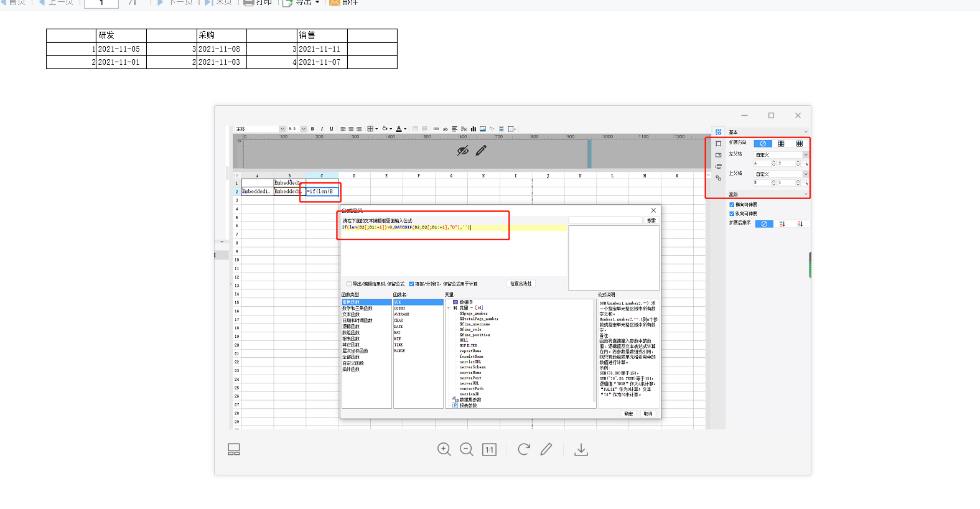Open the 宋体 font family dropdown
980x509 pixels.
point(282,129)
